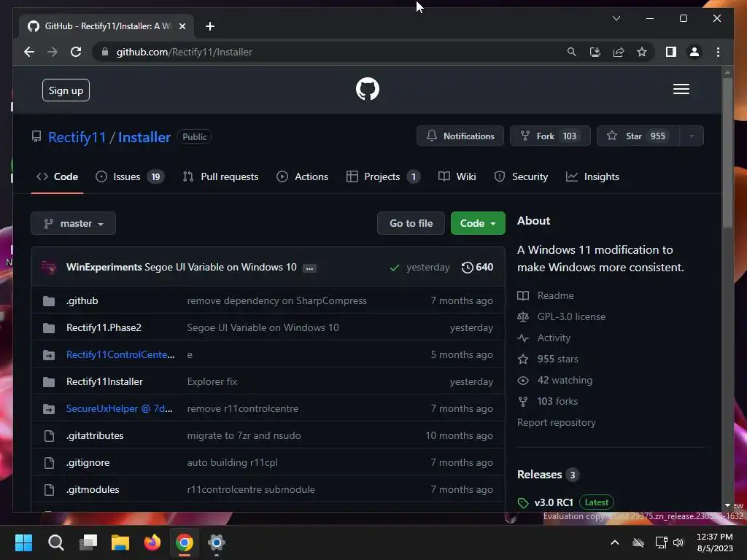Open a new browser tab
747x560 pixels.
click(x=209, y=26)
